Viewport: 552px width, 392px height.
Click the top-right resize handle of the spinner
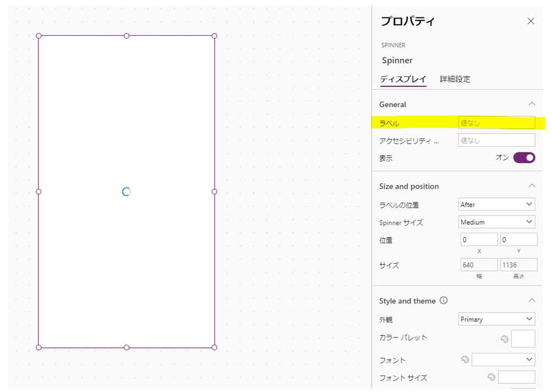pyautogui.click(x=214, y=36)
